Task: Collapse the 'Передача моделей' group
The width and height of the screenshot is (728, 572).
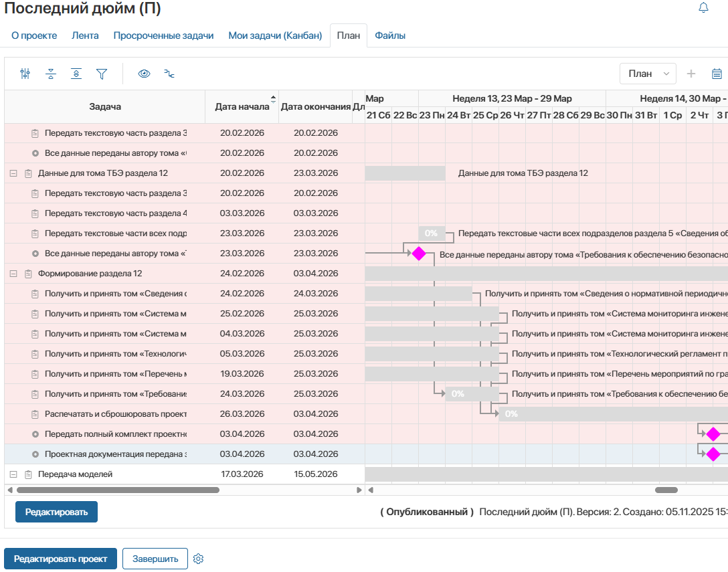Action: (13, 474)
